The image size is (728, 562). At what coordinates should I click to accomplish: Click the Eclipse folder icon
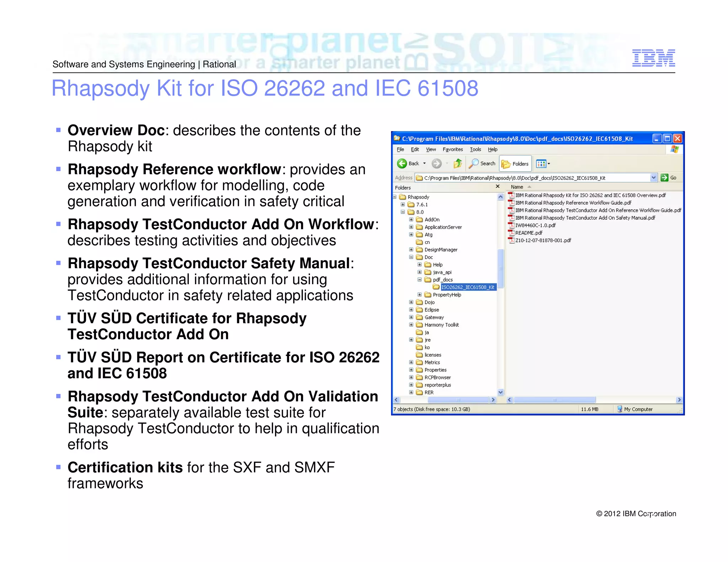419,309
